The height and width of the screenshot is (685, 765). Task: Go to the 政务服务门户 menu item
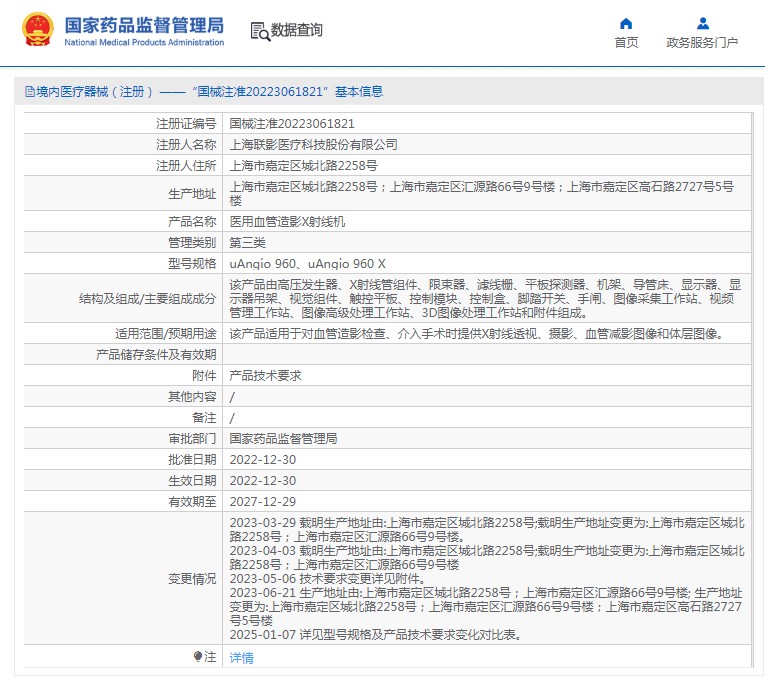tap(702, 42)
